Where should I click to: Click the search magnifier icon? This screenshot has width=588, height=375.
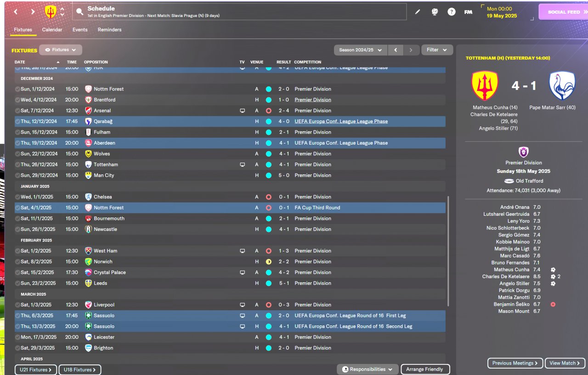(x=80, y=12)
